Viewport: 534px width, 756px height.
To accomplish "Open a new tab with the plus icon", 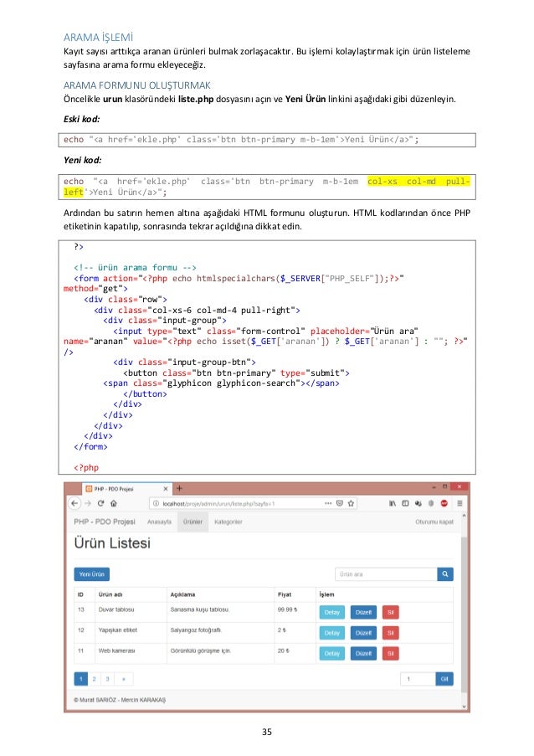I will [179, 488].
